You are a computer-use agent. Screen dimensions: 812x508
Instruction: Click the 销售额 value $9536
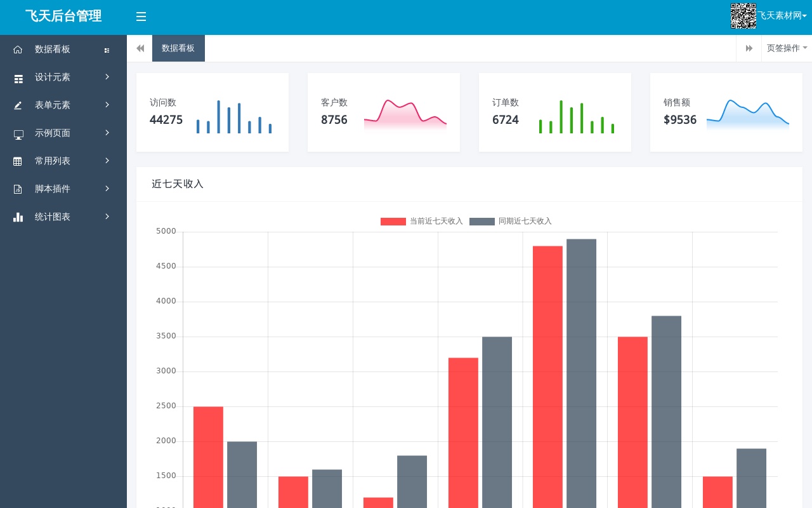click(680, 120)
